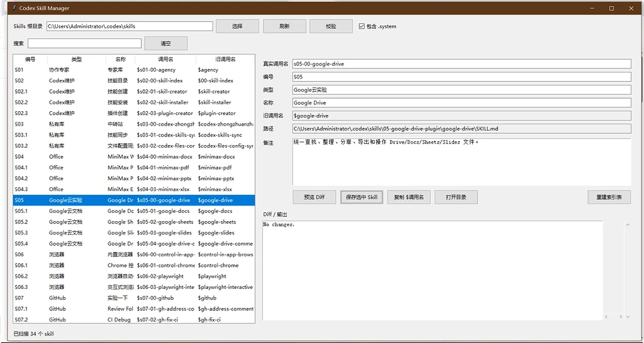
Task: Click the 选择 button
Action: (237, 26)
